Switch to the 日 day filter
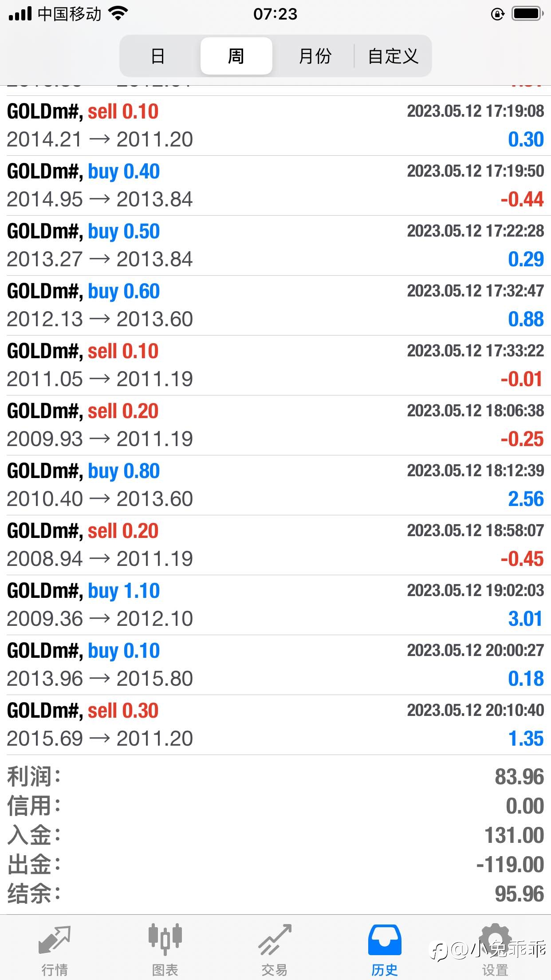 coord(158,56)
